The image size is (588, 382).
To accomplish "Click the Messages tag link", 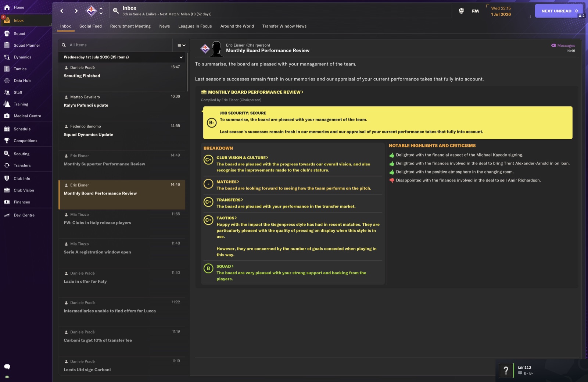I will 563,46.
